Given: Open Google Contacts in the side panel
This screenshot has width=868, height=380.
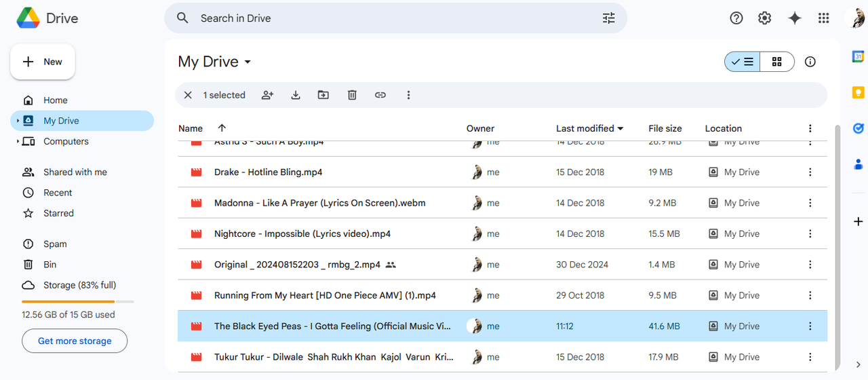Looking at the screenshot, I should click(x=858, y=164).
